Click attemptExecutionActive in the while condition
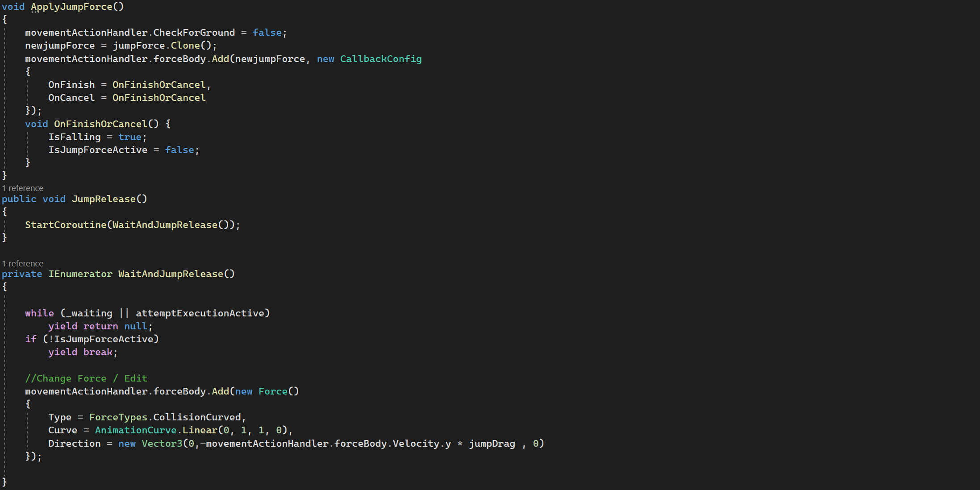Screen dimensions: 980x490 [x=200, y=313]
